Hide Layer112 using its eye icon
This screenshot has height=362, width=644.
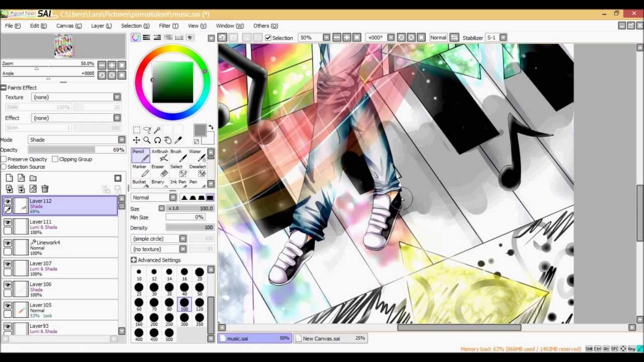click(8, 201)
